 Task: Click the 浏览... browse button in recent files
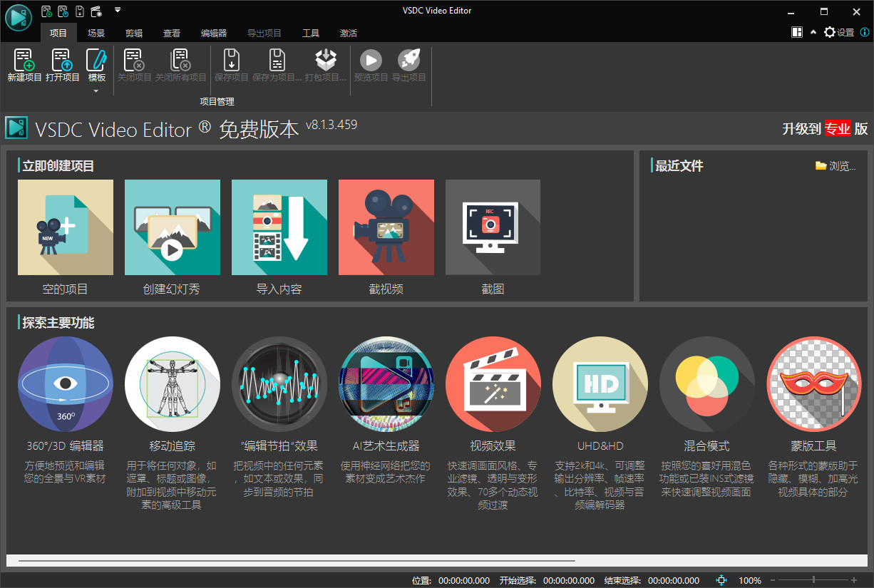[836, 166]
